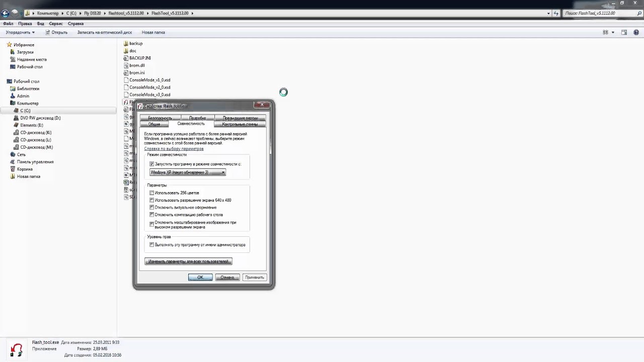Click 'Изменить параметры для всех пользователей' button
The height and width of the screenshot is (362, 644).
[x=188, y=261]
